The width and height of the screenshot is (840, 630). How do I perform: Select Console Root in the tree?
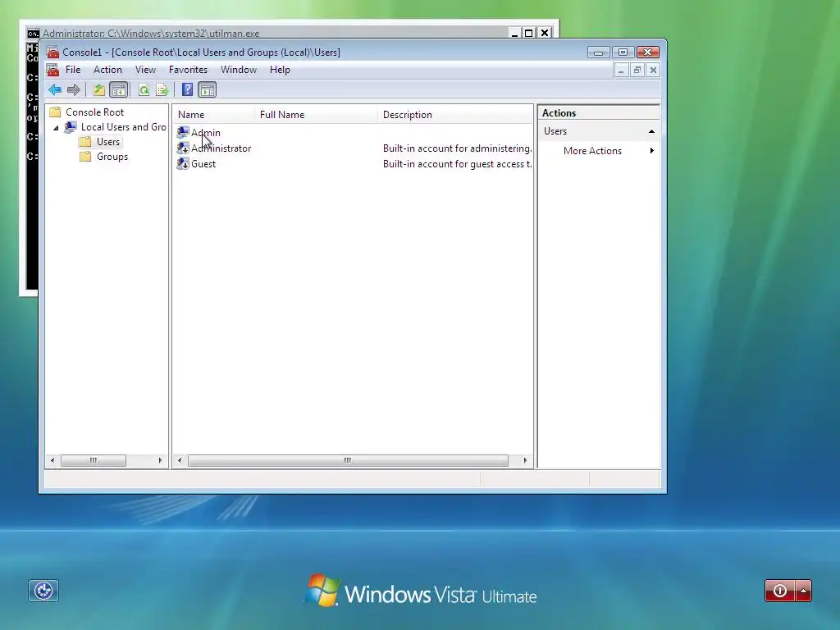95,112
